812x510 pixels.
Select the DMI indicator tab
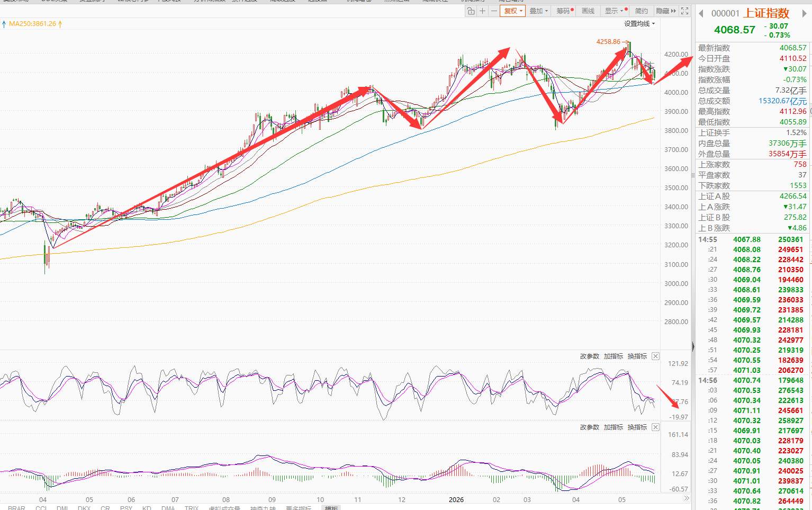(62, 508)
